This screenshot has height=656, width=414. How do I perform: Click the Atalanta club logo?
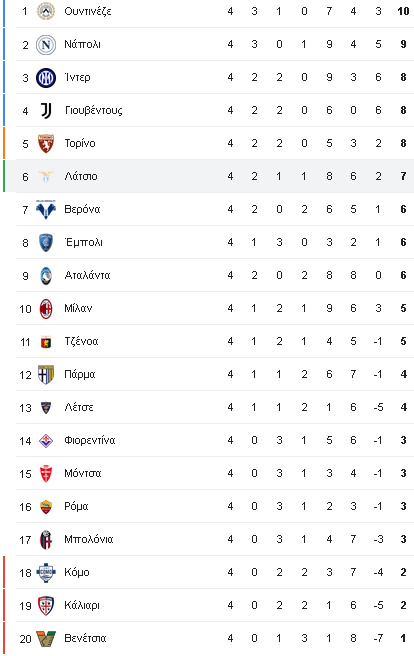(46, 276)
